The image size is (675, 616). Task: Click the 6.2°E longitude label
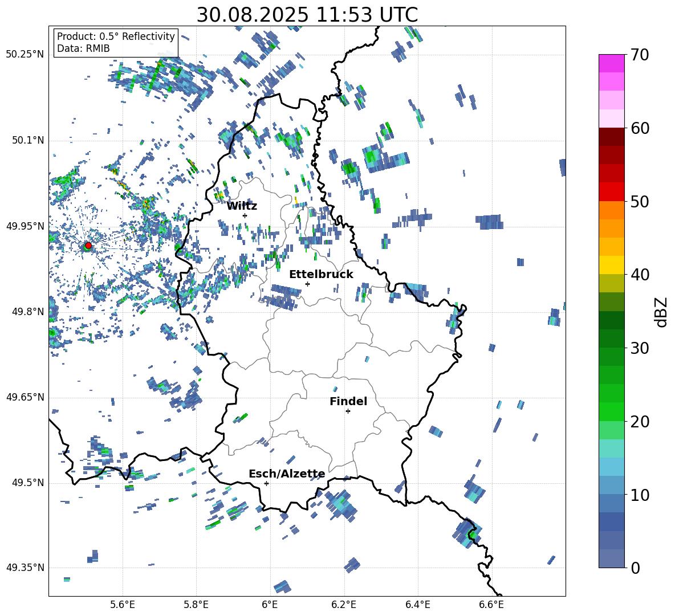click(x=344, y=605)
